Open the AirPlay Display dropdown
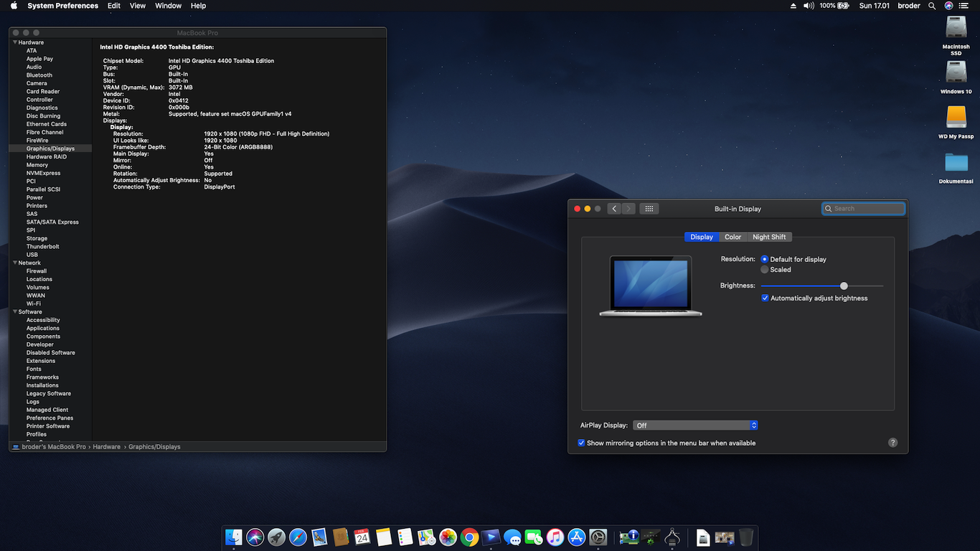This screenshot has height=551, width=980. (695, 425)
